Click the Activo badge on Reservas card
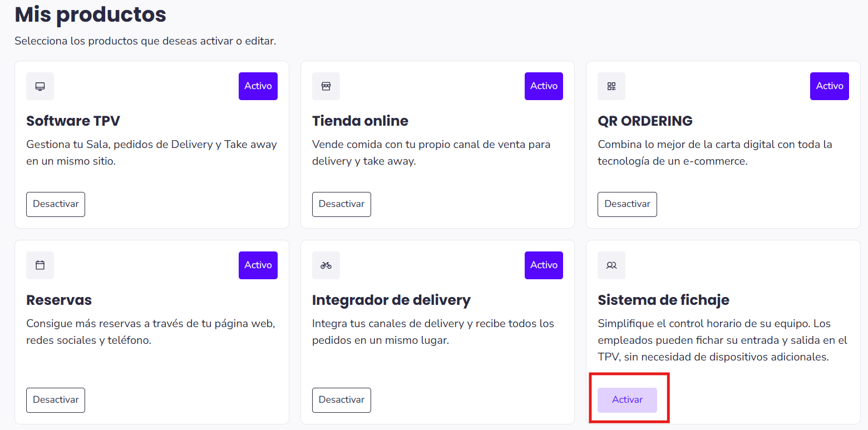Screen dimensions: 868x430 pos(258,265)
